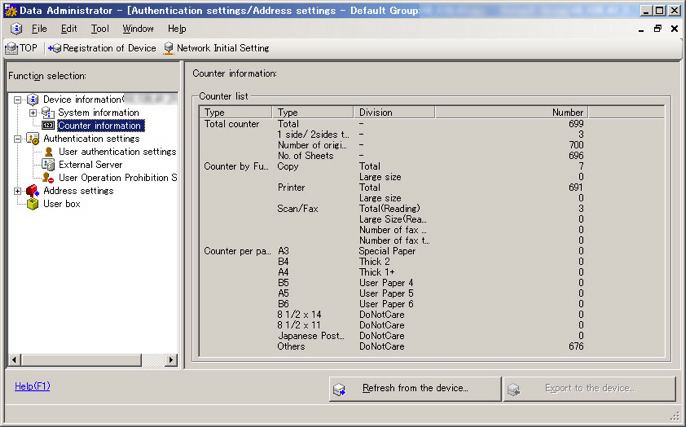The height and width of the screenshot is (427, 686).
Task: Click the Device information tree icon
Action: tap(33, 100)
